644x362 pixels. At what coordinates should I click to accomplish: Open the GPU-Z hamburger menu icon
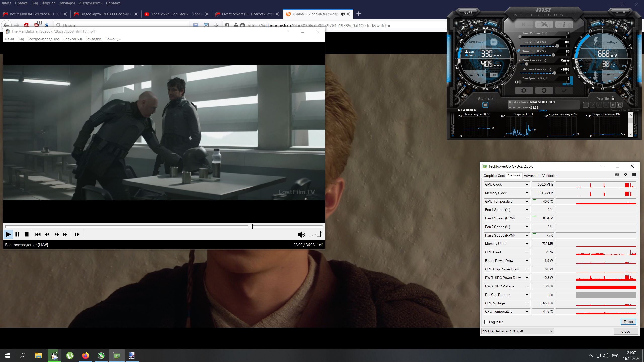tap(634, 175)
